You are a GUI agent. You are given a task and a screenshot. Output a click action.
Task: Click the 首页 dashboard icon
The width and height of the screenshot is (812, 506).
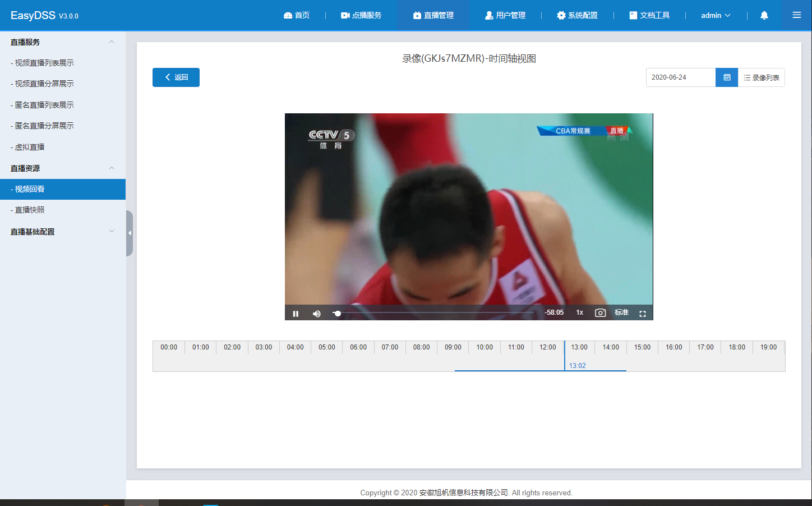point(288,15)
